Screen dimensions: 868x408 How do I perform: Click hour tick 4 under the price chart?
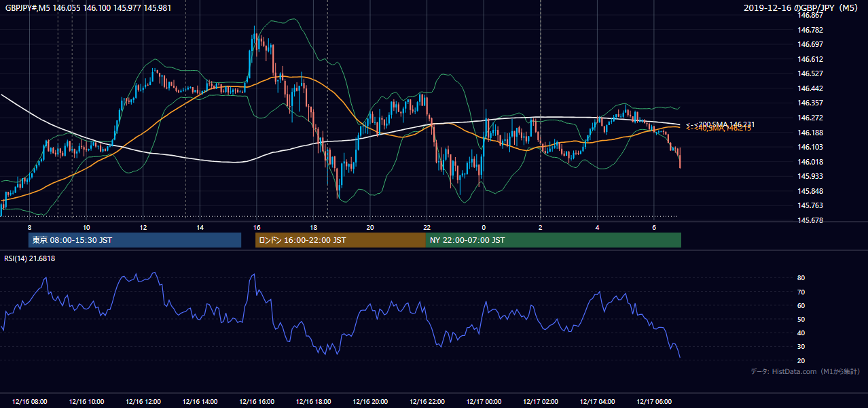pos(598,227)
